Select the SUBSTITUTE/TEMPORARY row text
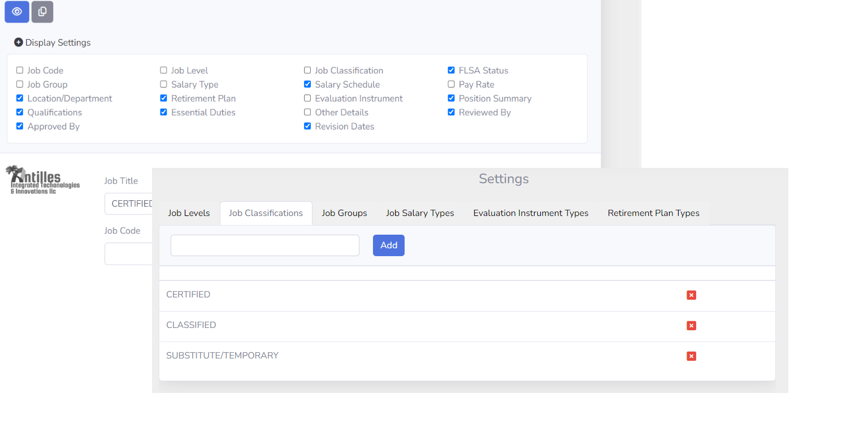 (222, 356)
